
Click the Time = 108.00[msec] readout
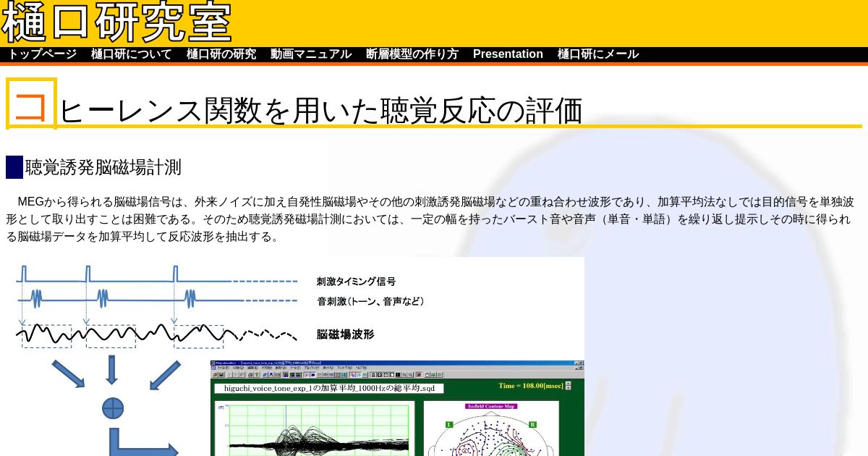(530, 386)
